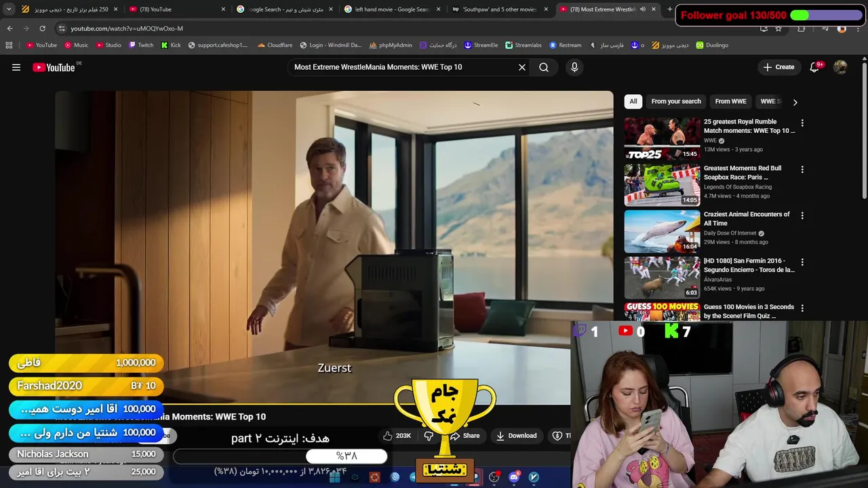Switch to the 'left hand movie' Google tab
This screenshot has height=488, width=868.
[392, 9]
